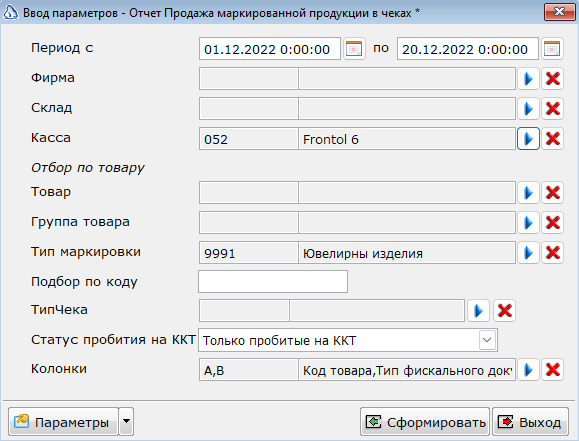Screen dimensions: 579x441
Task: Clear the Касса Frontol 6 value
Action: click(552, 139)
